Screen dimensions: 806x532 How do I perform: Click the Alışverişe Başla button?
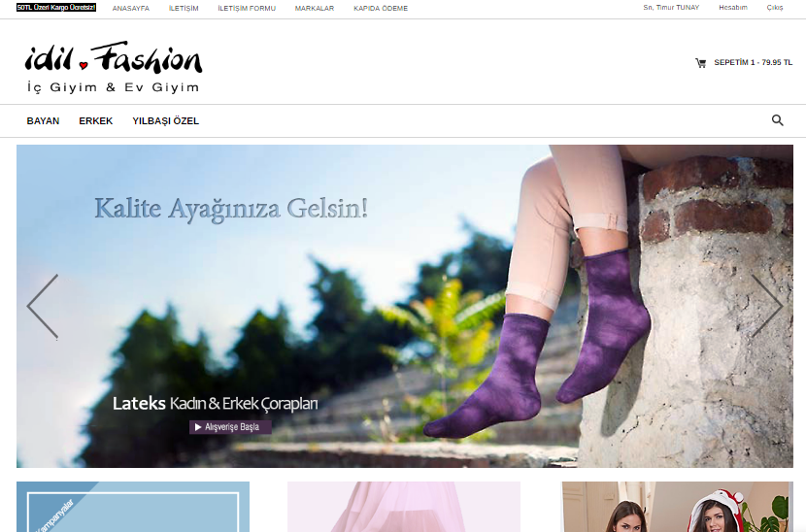(x=230, y=427)
